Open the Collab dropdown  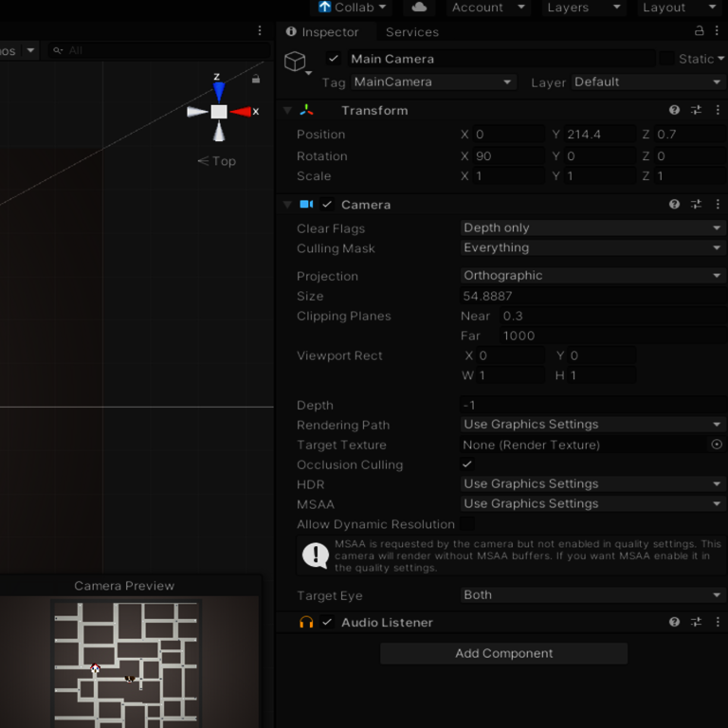(352, 8)
